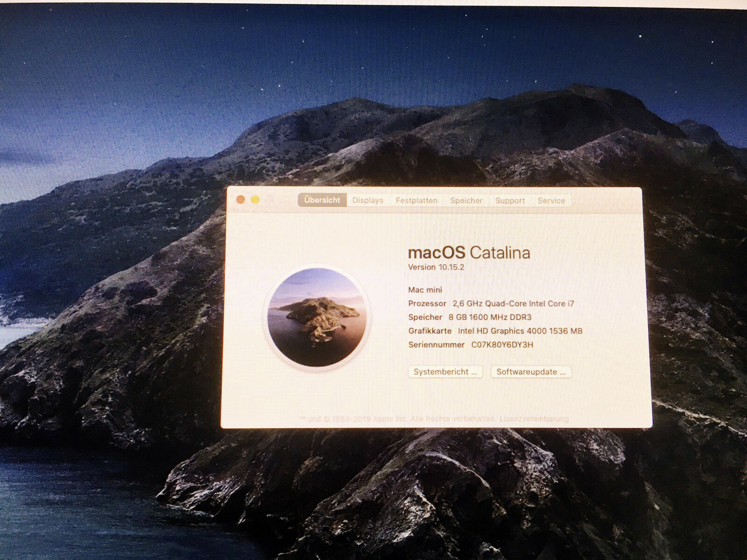Viewport: 747px width, 560px height.
Task: Click the macOS Catalina island logo
Action: (x=317, y=317)
